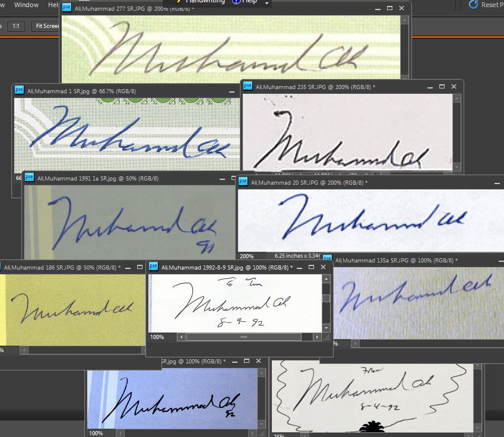The image size is (504, 437).
Task: Click pse icon of Ali,Muhammad 20 SR.JPG window
Action: (243, 181)
